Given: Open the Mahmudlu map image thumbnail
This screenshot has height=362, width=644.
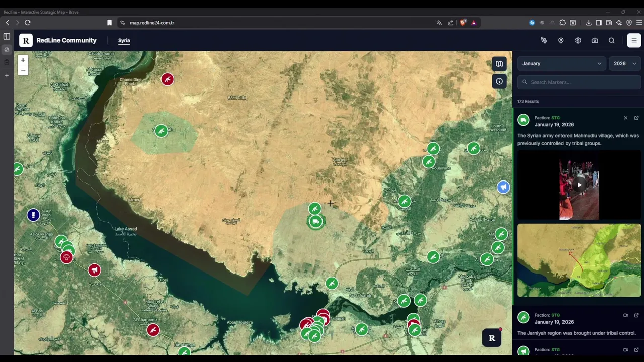Looking at the screenshot, I should pyautogui.click(x=579, y=260).
